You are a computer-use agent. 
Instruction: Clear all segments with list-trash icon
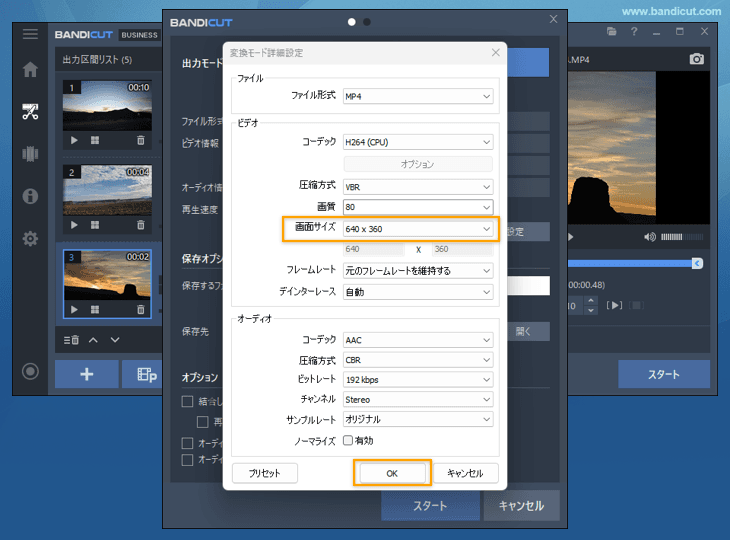coord(71,340)
